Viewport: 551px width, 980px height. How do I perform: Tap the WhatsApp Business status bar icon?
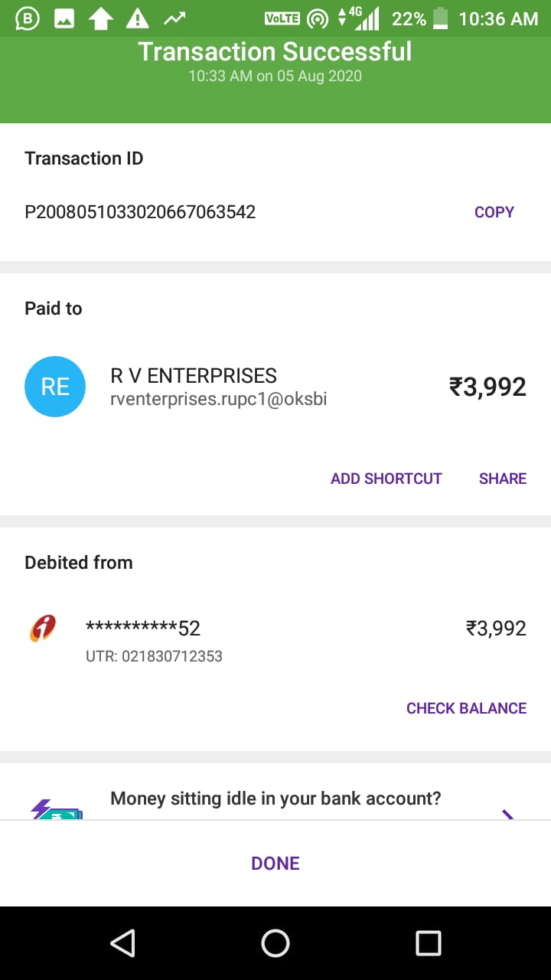pos(28,18)
